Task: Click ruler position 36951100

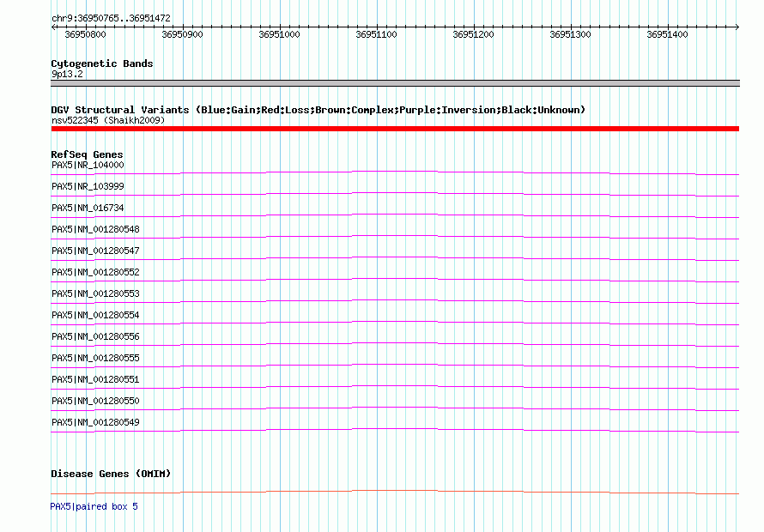Action: [376, 34]
